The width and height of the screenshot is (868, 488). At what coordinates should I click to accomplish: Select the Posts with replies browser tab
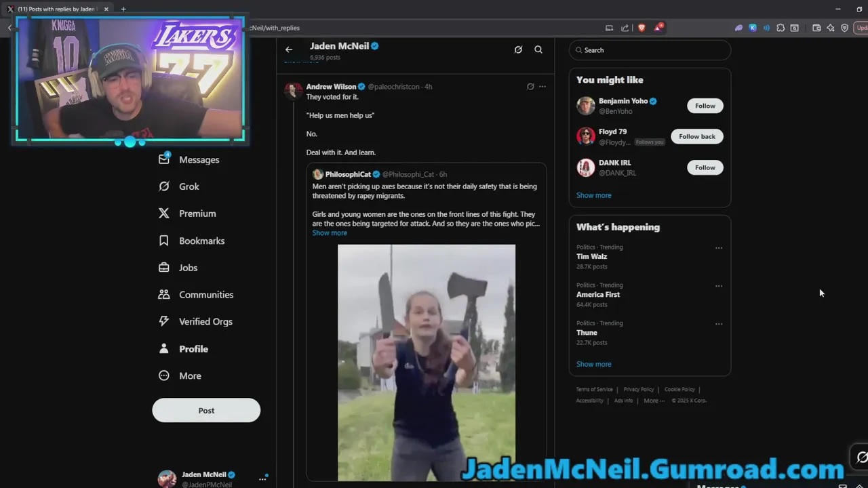point(56,9)
